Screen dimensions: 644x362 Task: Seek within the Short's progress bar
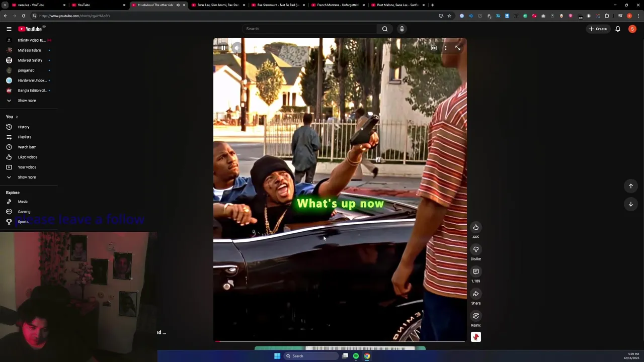pos(340,341)
